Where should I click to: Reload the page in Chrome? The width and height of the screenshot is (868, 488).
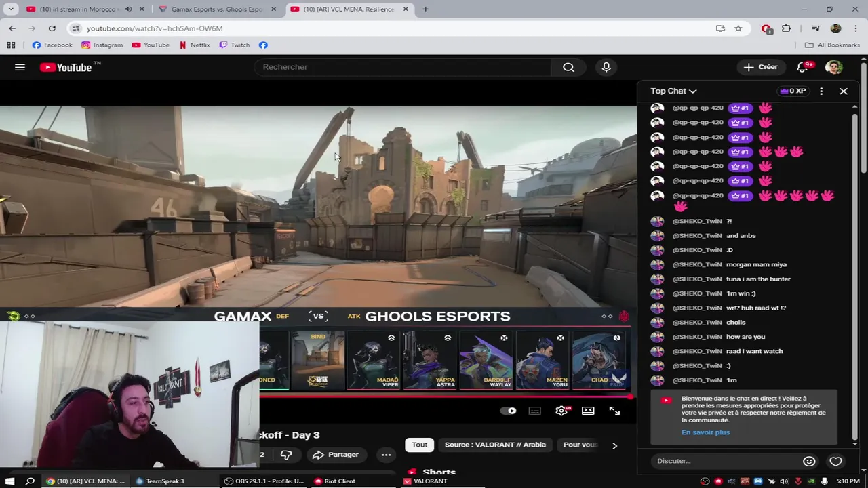pos(52,28)
